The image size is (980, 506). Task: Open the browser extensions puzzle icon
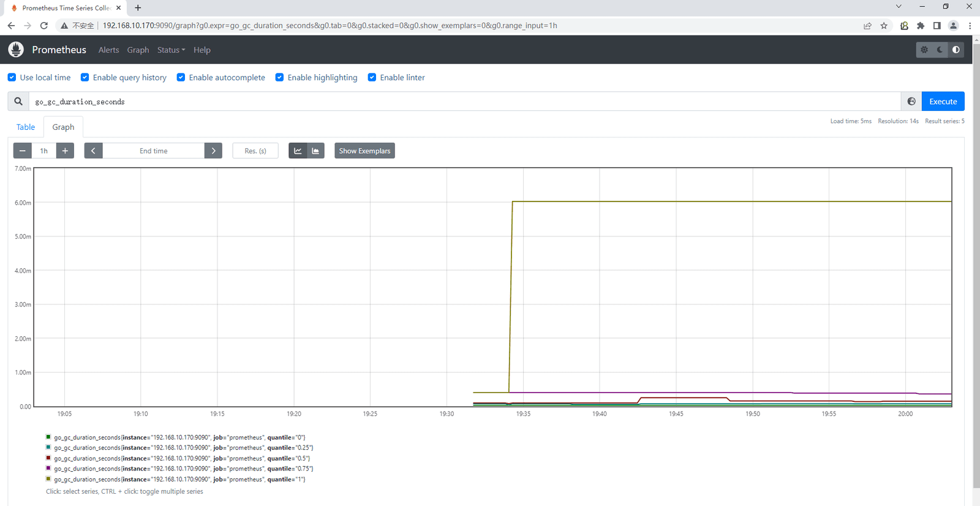pyautogui.click(x=921, y=26)
